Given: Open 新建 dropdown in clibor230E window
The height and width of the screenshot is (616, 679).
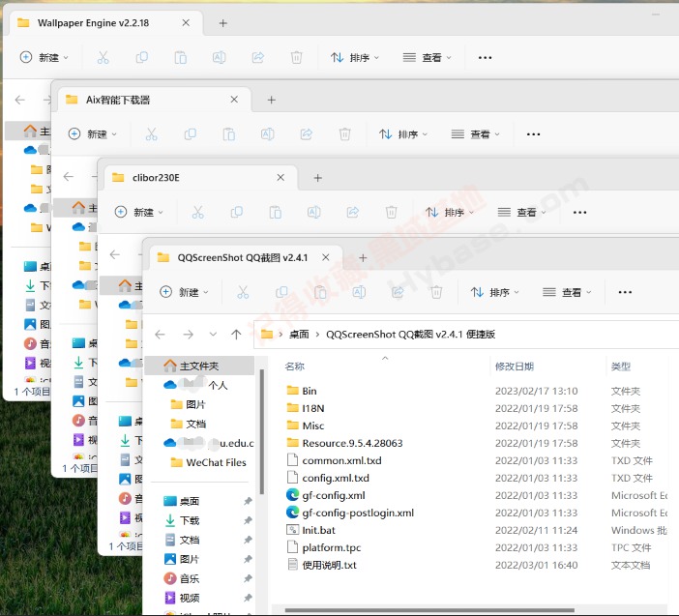Looking at the screenshot, I should click(x=138, y=213).
